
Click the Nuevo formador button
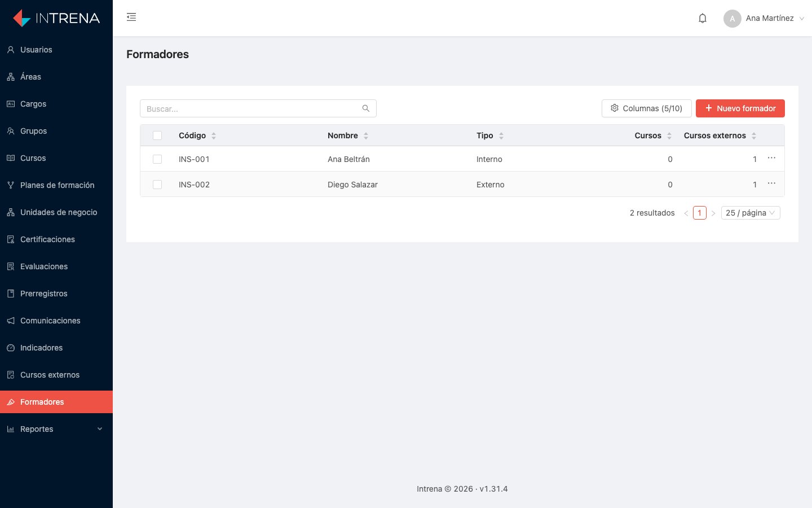740,108
